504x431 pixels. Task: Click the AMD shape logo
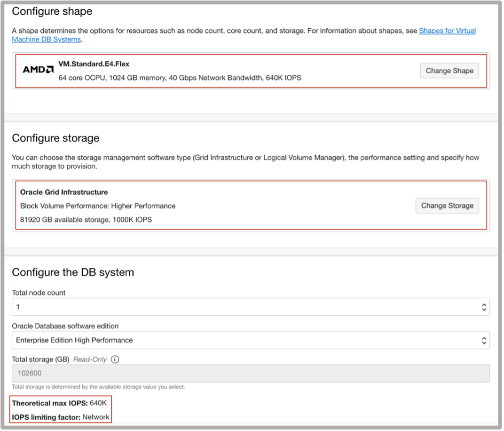click(x=38, y=69)
